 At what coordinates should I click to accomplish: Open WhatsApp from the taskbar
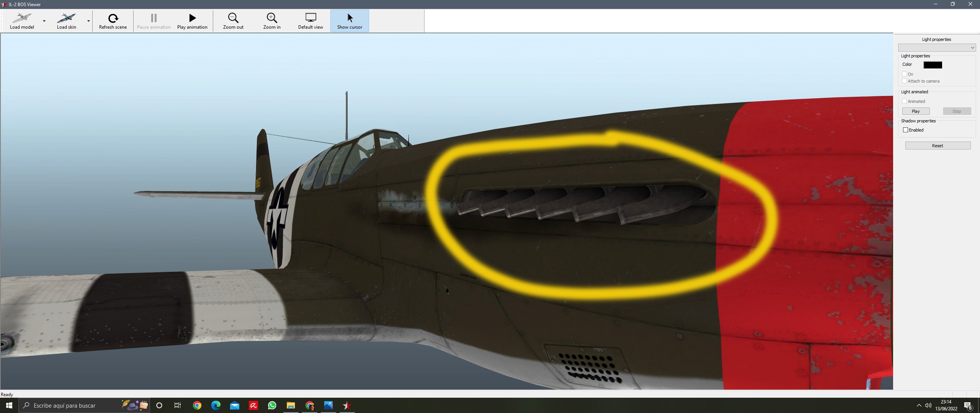[272, 405]
